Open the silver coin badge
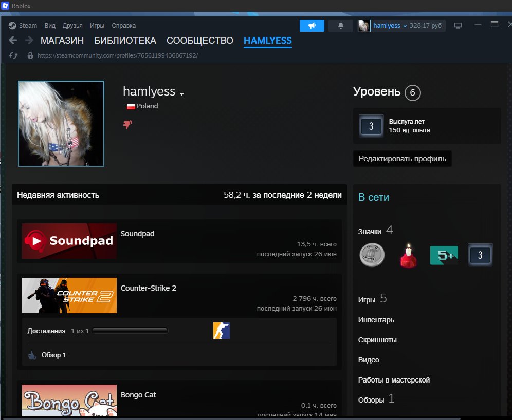 coord(372,255)
